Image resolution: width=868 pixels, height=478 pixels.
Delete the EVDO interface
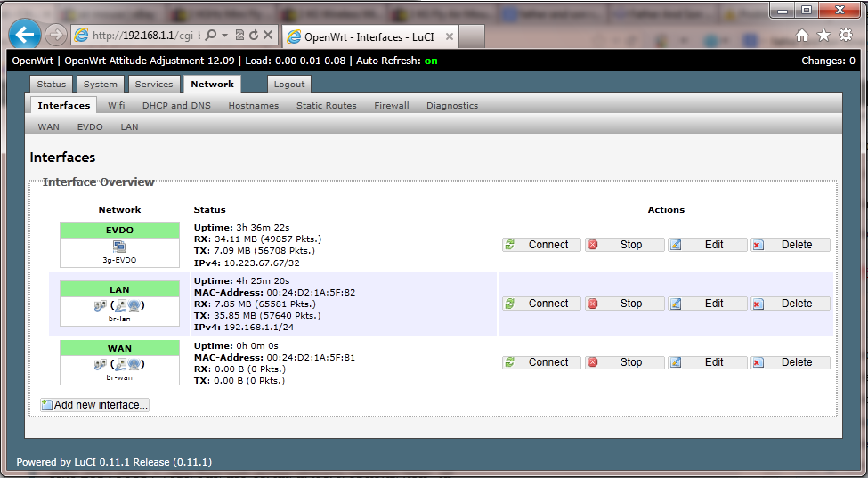pos(791,245)
